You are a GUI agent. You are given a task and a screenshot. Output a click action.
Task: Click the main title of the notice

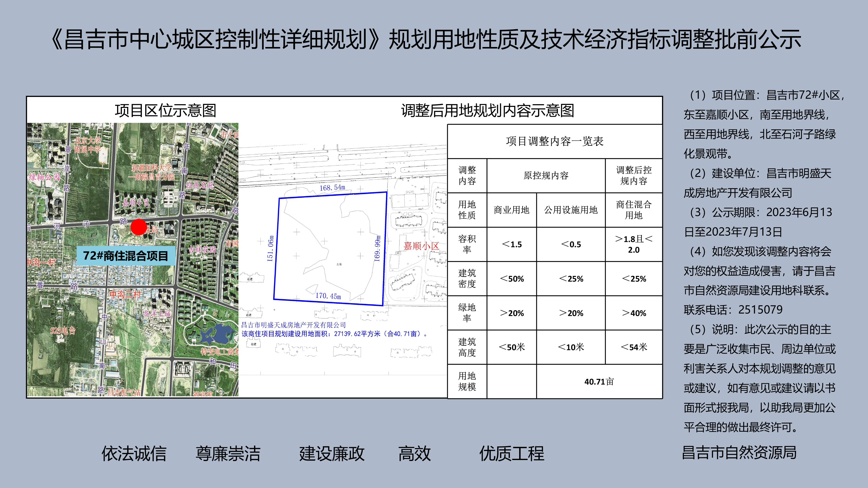[426, 40]
